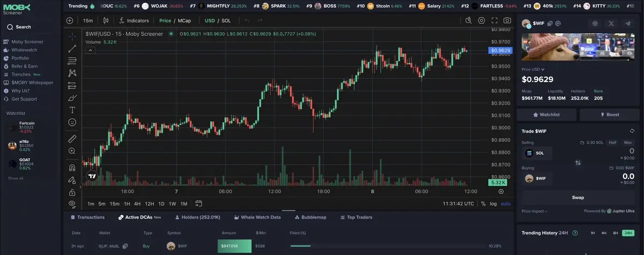Toggle lock all drawings
This screenshot has width=644, height=255.
click(x=73, y=192)
